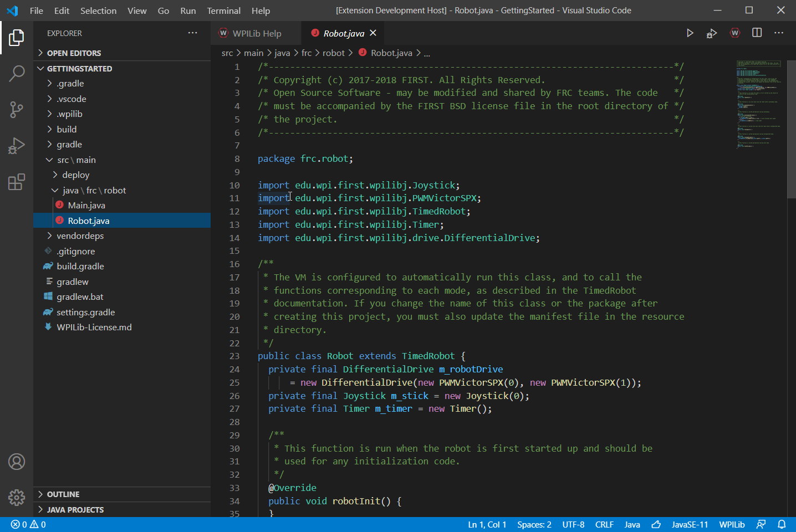Open editor More Actions ellipsis
The image size is (796, 532).
(779, 33)
